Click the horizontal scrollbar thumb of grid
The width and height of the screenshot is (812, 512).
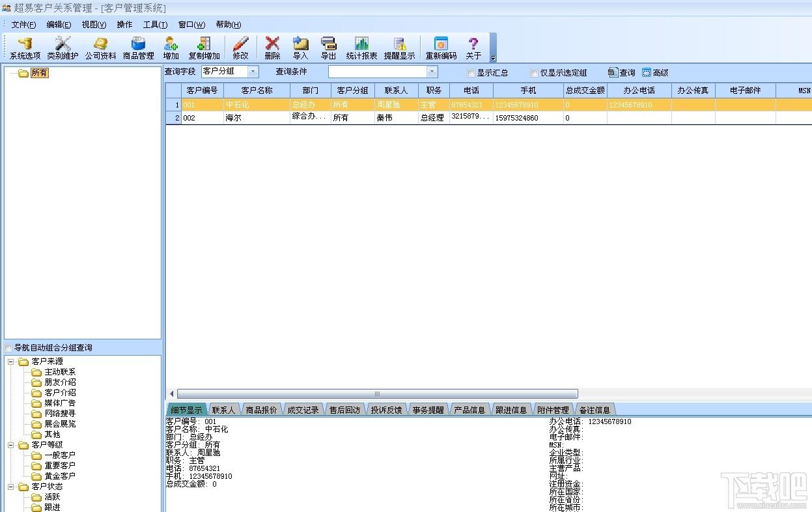pos(377,394)
